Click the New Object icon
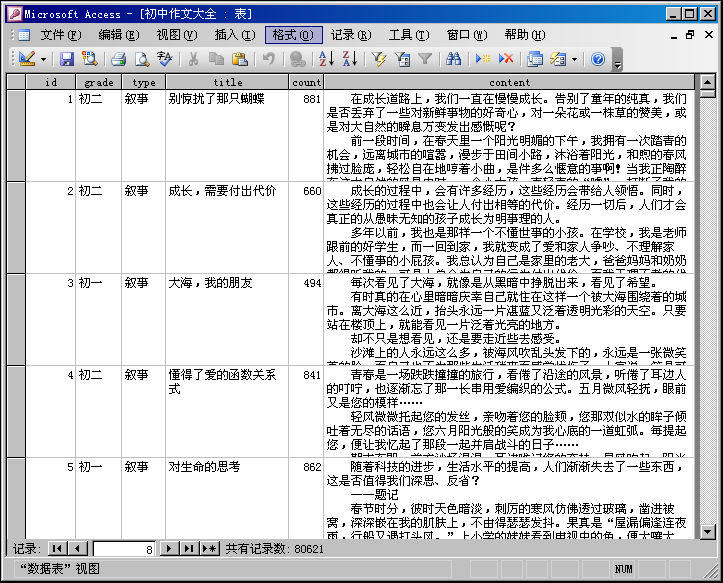 [x=558, y=59]
